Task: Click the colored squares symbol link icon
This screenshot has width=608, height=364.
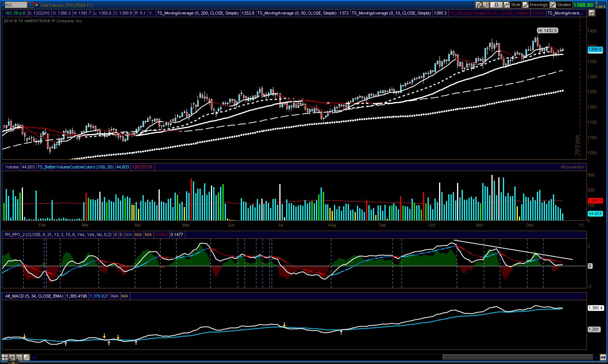Action: click(36, 5)
